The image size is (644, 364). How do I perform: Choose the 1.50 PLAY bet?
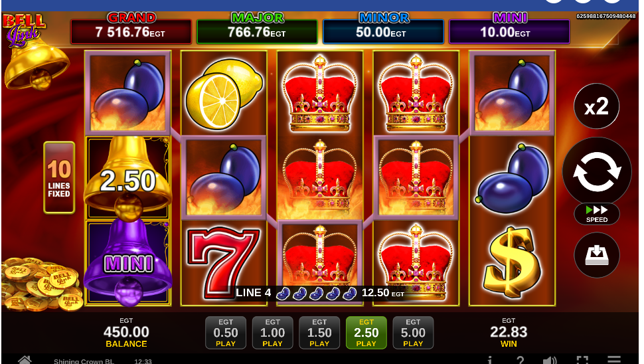[319, 333]
